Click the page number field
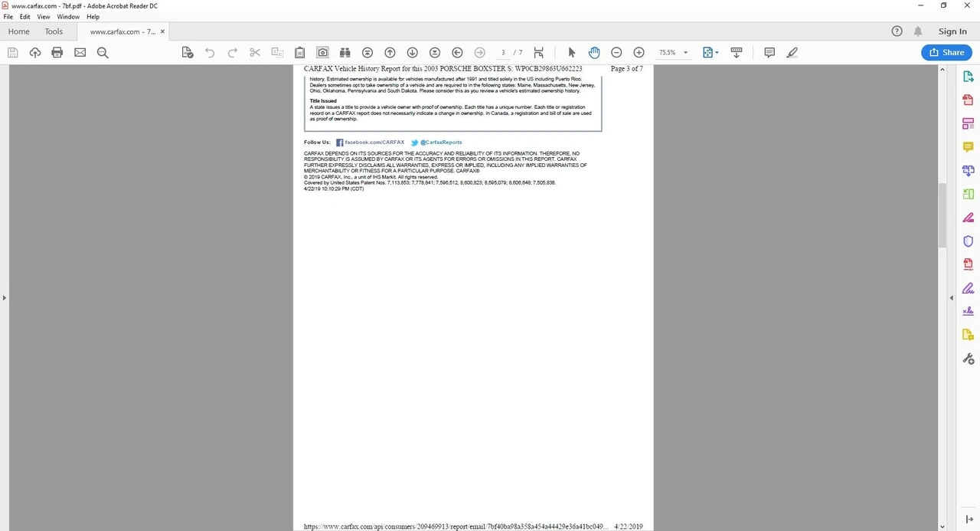The height and width of the screenshot is (531, 980). (503, 52)
